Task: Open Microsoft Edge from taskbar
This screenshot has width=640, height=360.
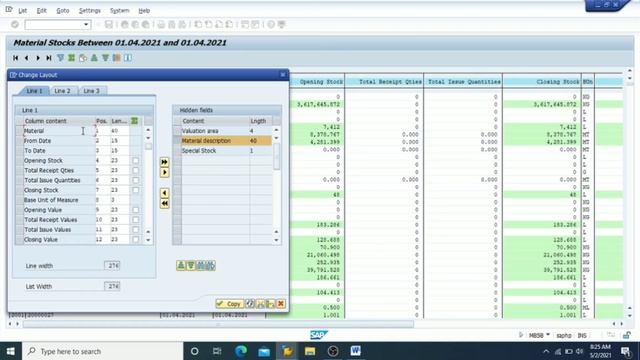Action: 241,351
